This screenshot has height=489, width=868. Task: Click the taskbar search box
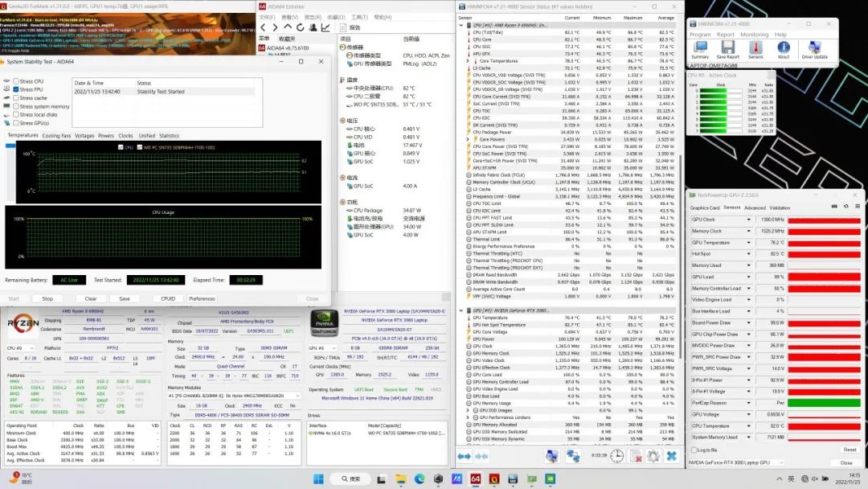tap(350, 479)
